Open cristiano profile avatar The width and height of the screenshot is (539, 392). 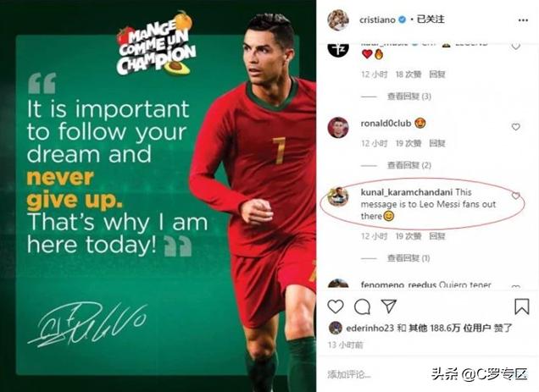point(338,20)
